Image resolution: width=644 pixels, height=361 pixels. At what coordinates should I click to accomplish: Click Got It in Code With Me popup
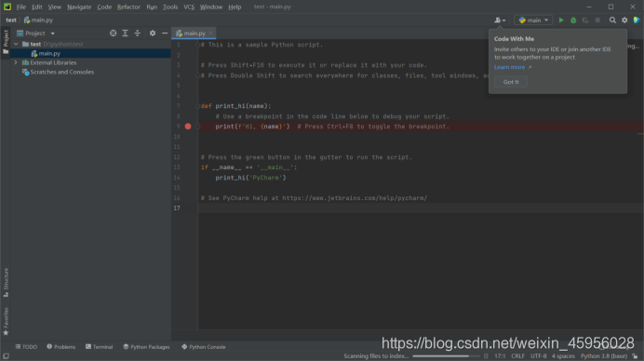click(511, 82)
